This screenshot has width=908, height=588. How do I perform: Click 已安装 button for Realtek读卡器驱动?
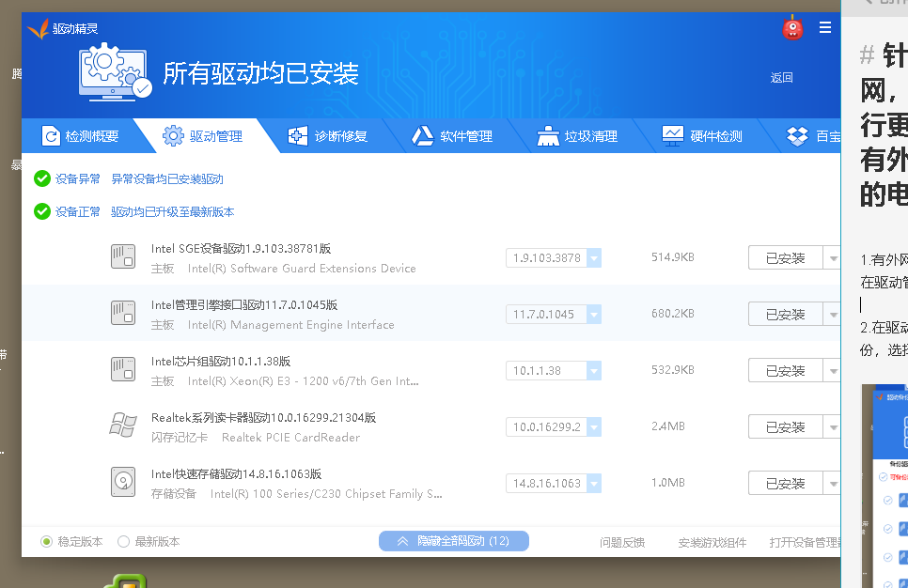[x=786, y=427]
